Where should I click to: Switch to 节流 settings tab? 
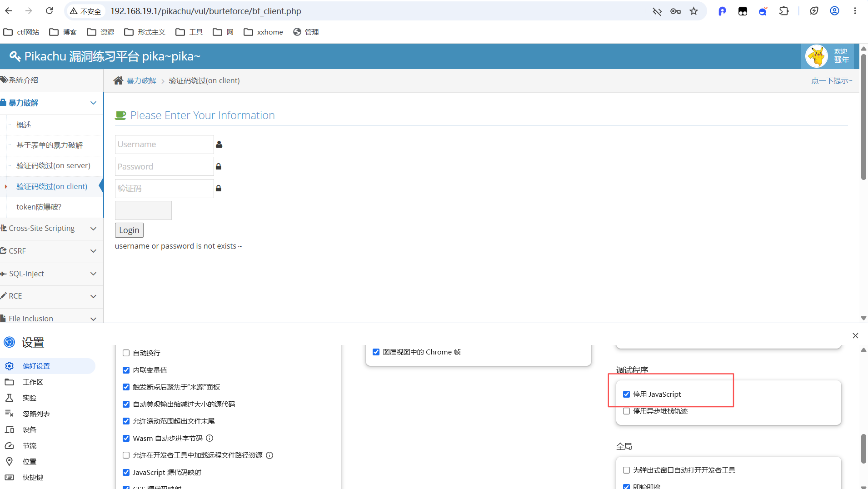(48, 445)
